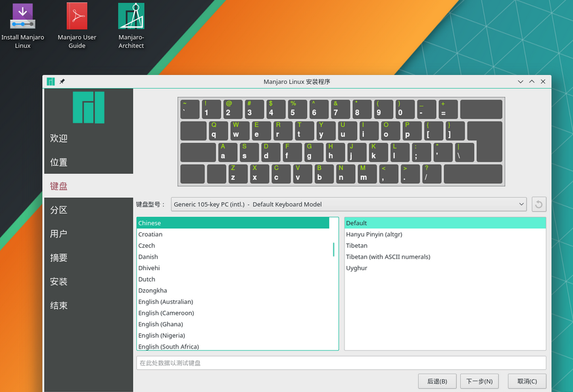Select the 位置 step in the sidebar

(89, 162)
